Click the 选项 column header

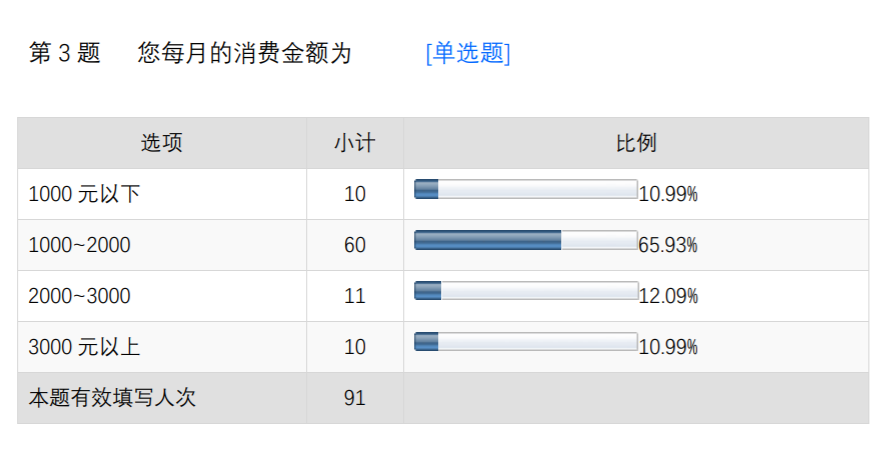pos(161,143)
